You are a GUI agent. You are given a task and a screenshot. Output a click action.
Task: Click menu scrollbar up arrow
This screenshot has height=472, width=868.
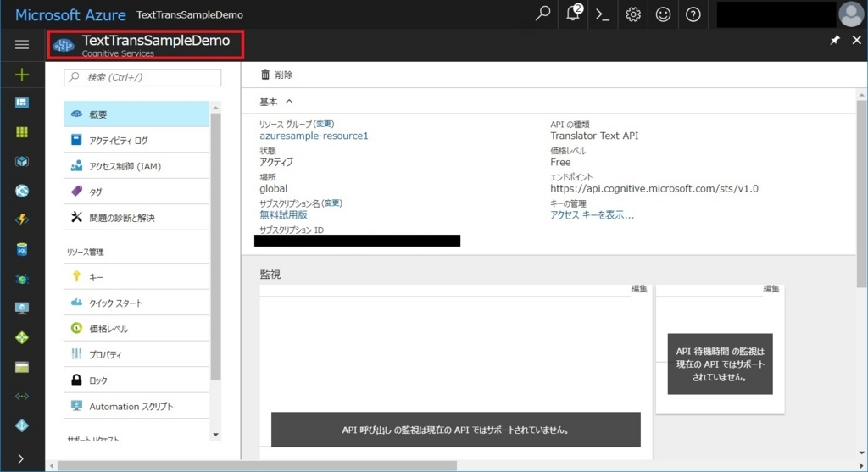[x=216, y=108]
